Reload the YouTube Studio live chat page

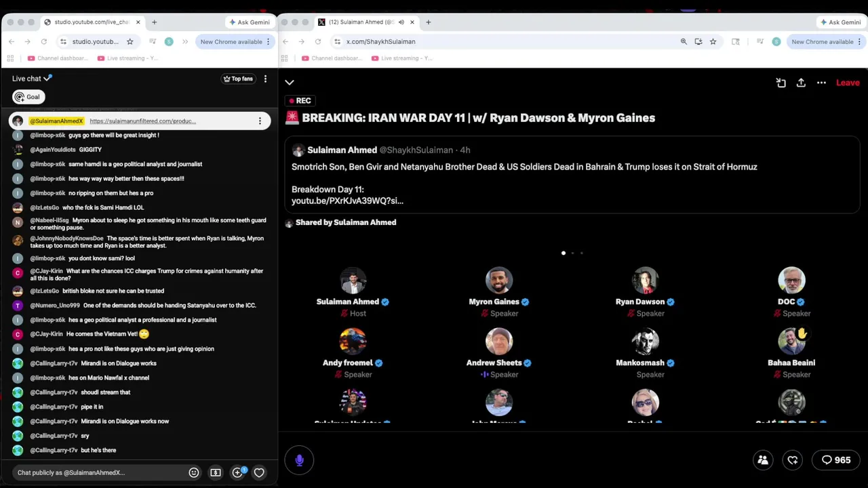(44, 41)
